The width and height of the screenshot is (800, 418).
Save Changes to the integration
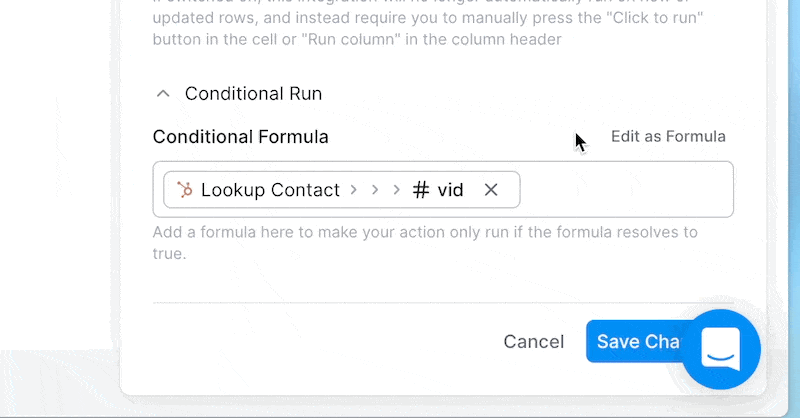634,341
